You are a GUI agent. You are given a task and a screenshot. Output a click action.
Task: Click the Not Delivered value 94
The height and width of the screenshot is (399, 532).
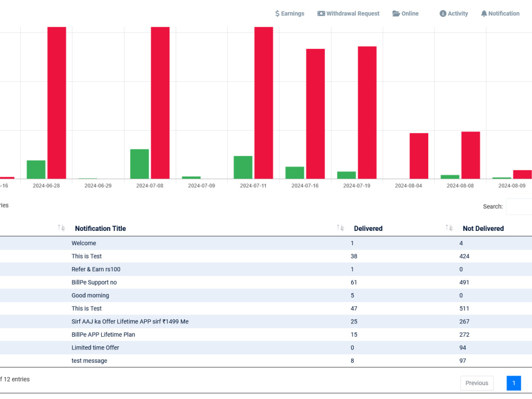coord(463,348)
